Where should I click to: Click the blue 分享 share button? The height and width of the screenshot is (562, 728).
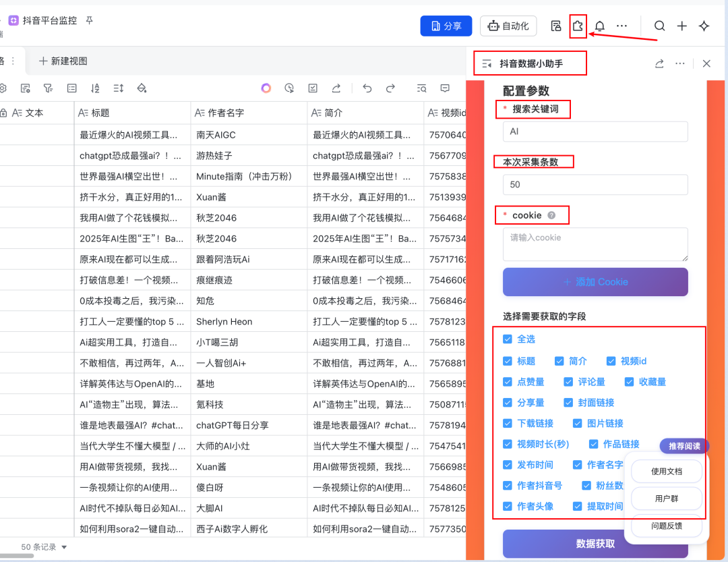pyautogui.click(x=446, y=26)
